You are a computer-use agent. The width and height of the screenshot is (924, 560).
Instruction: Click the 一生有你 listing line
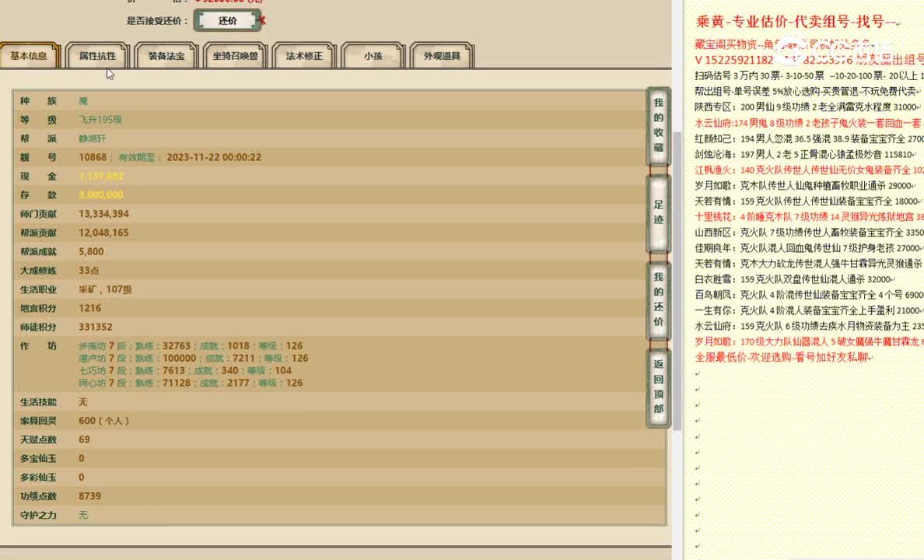[810, 310]
